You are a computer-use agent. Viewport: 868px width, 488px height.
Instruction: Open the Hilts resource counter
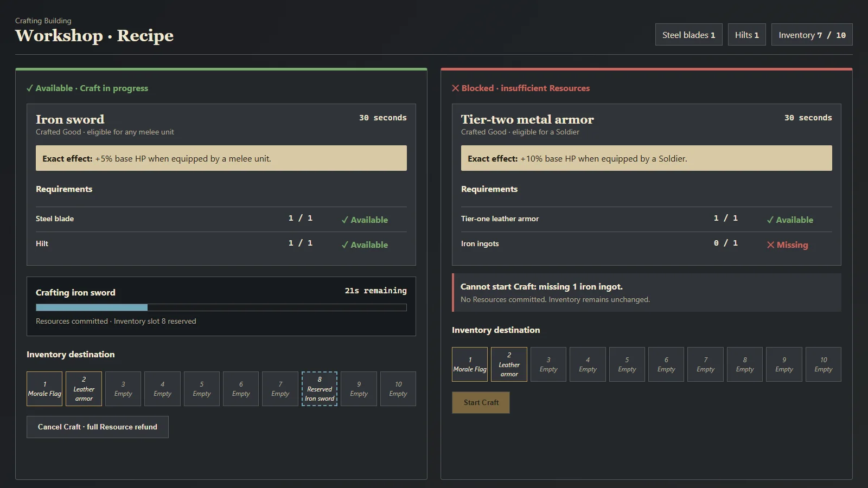746,35
